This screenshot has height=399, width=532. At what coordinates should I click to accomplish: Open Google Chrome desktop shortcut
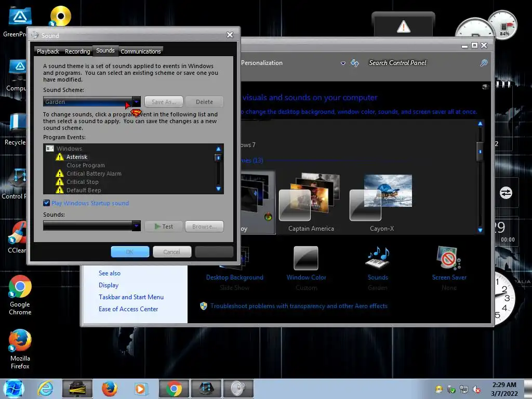20,295
